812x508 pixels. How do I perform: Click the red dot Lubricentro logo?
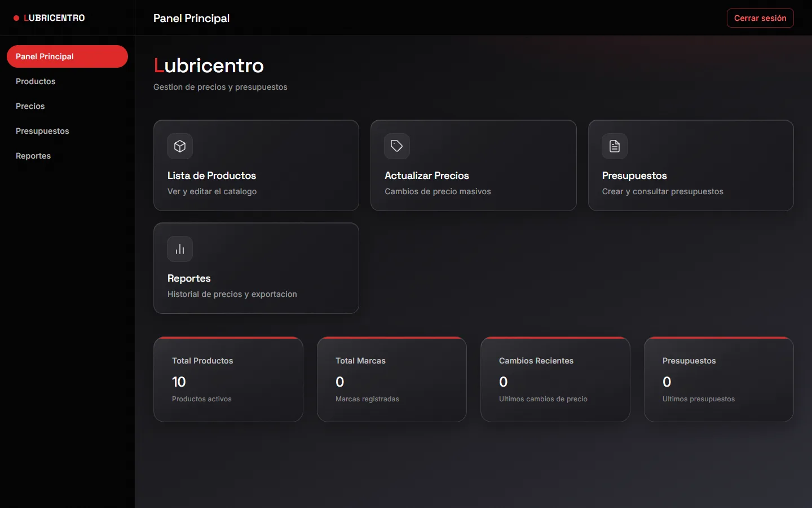16,18
